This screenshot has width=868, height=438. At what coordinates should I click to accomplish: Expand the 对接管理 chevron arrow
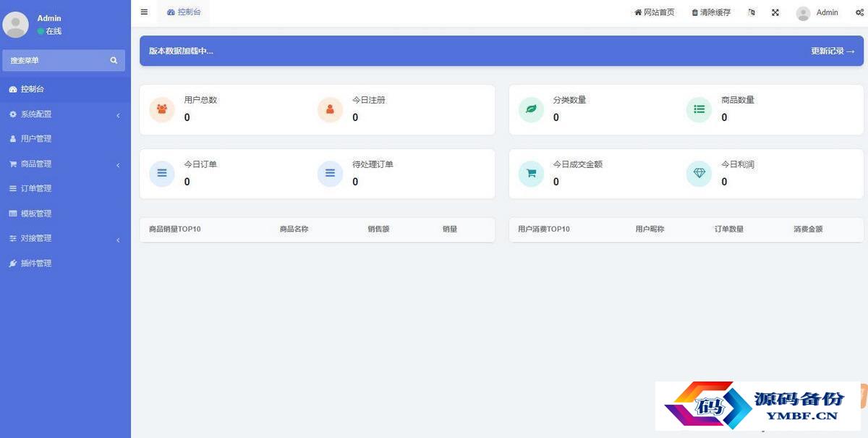[x=118, y=240]
